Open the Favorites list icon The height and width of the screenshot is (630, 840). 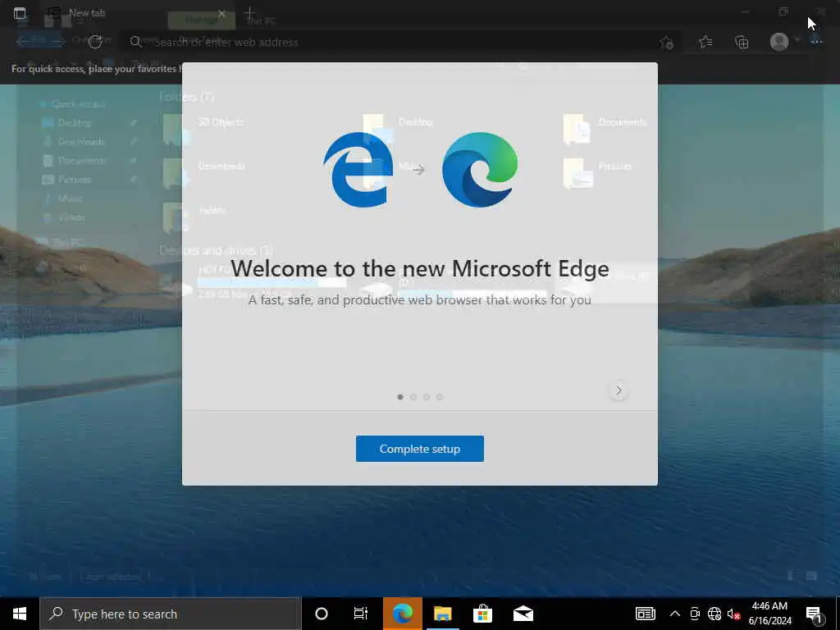tap(705, 42)
